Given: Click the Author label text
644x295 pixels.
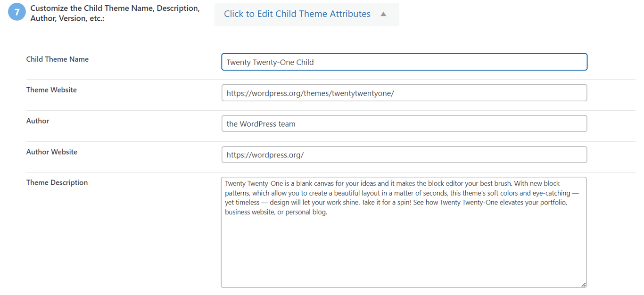Looking at the screenshot, I should coord(38,121).
